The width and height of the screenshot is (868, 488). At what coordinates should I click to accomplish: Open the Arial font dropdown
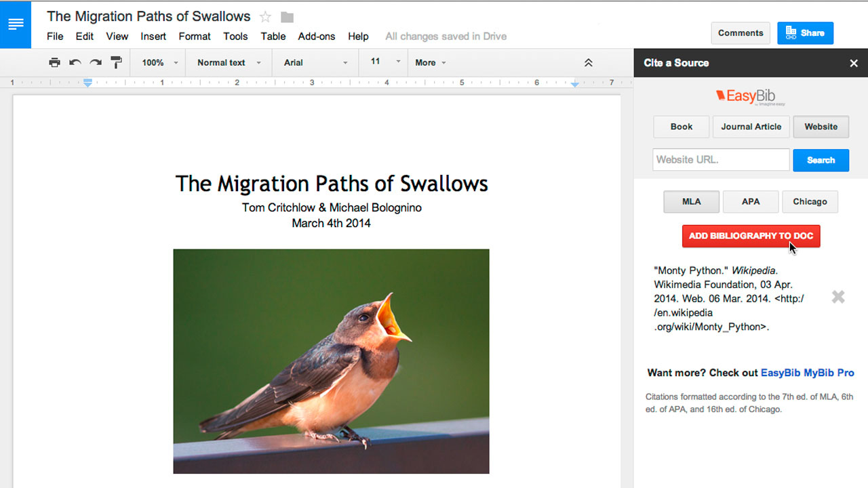pos(315,62)
